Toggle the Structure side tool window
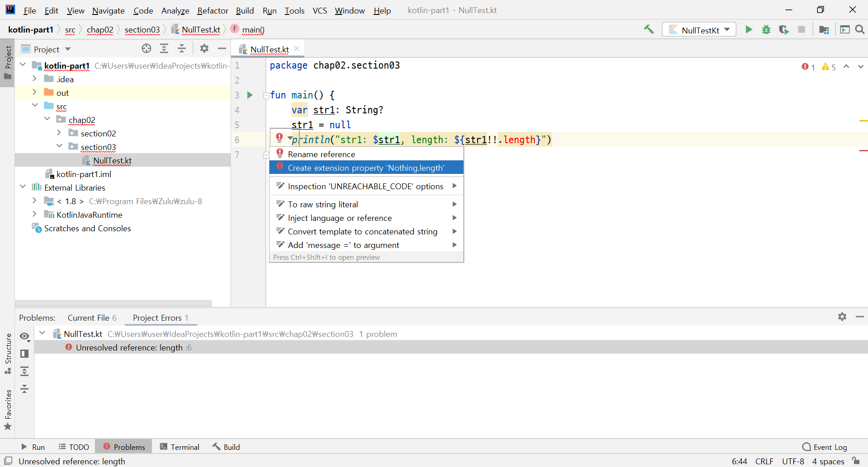 pyautogui.click(x=8, y=354)
